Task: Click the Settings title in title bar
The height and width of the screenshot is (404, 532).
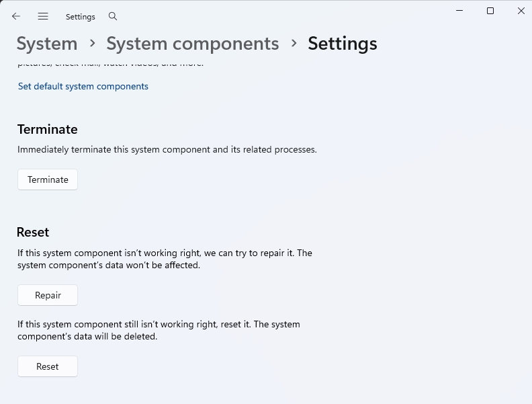Action: 81,16
